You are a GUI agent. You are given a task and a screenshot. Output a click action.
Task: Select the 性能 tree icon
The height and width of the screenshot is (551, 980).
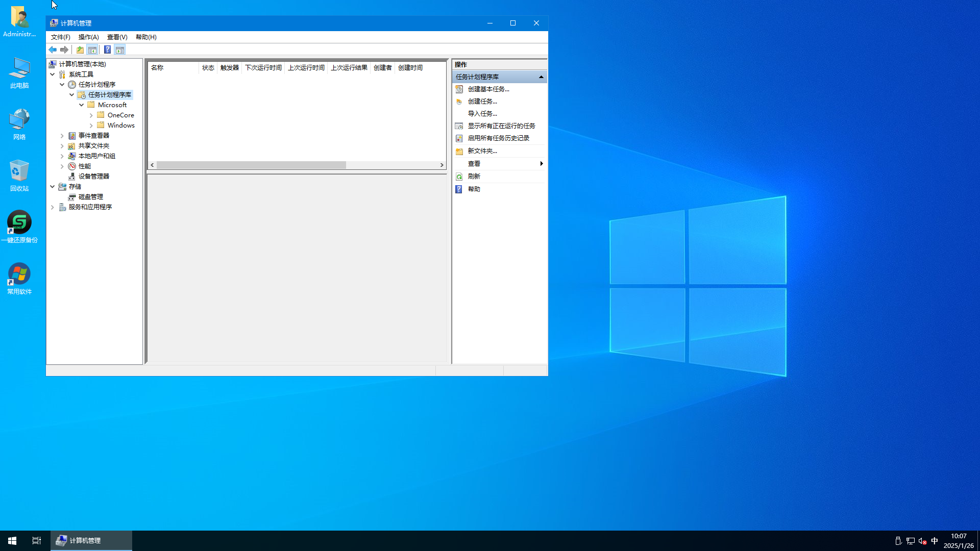(x=72, y=166)
